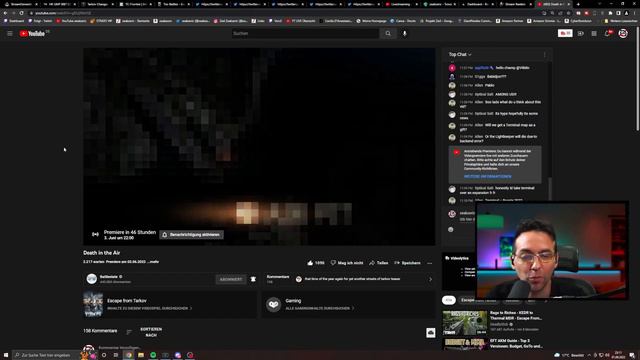The image size is (640, 360).
Task: Toggle the subscription notification bell
Action: tap(253, 279)
